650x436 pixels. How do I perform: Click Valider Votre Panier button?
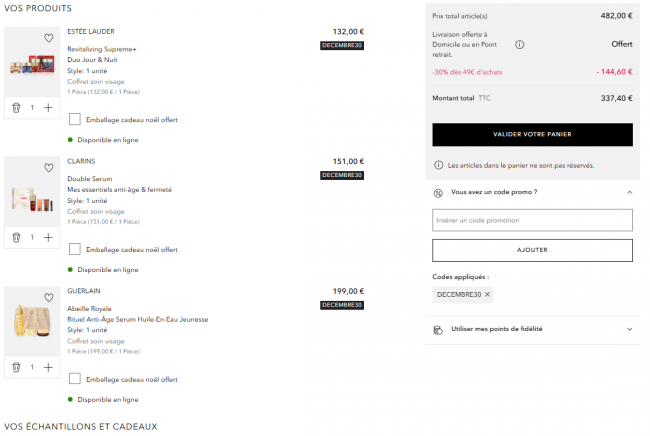click(x=532, y=134)
